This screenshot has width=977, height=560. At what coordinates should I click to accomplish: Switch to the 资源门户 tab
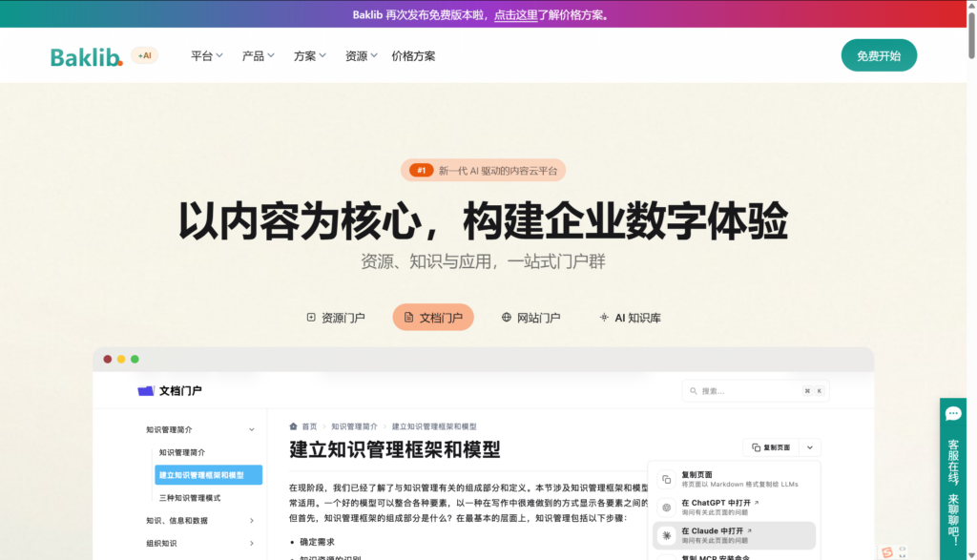click(335, 318)
